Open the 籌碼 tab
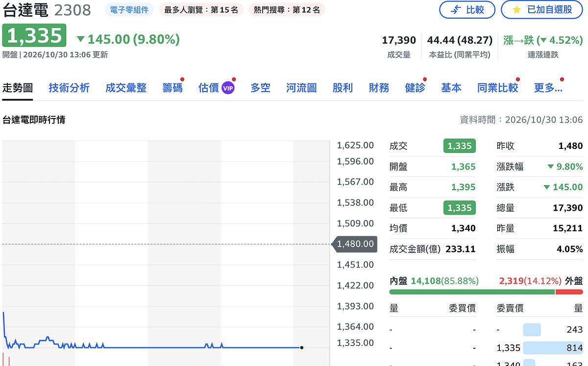588x366 pixels. pos(172,88)
